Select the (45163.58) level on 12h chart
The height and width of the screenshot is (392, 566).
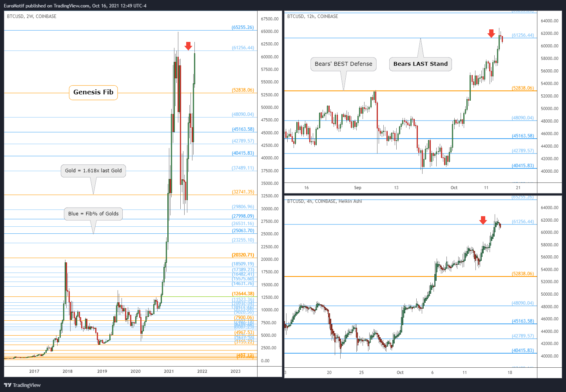(523, 136)
